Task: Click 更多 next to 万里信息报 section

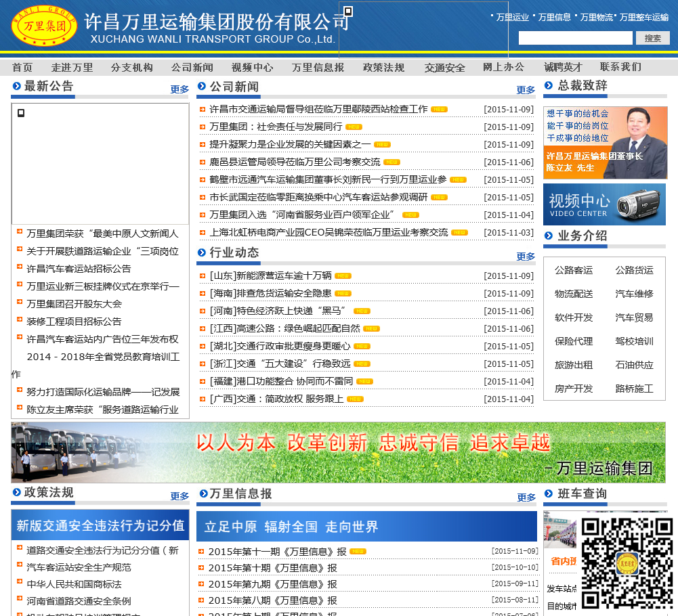Action: (526, 497)
